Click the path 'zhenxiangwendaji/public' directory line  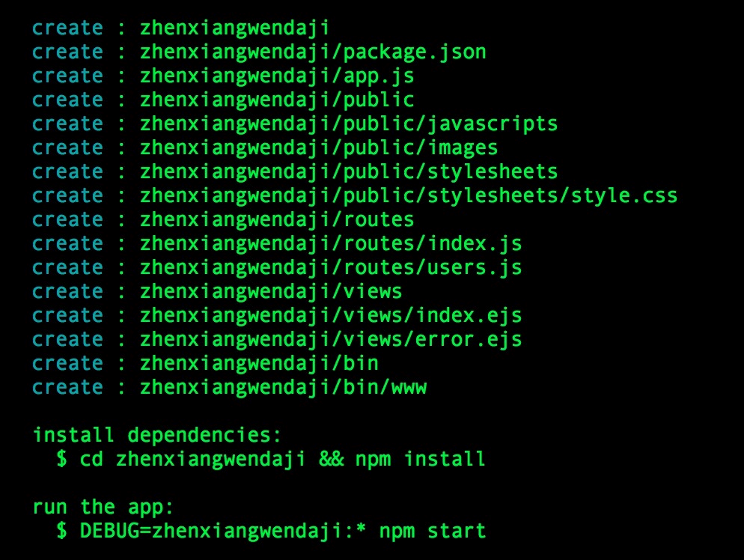[277, 100]
